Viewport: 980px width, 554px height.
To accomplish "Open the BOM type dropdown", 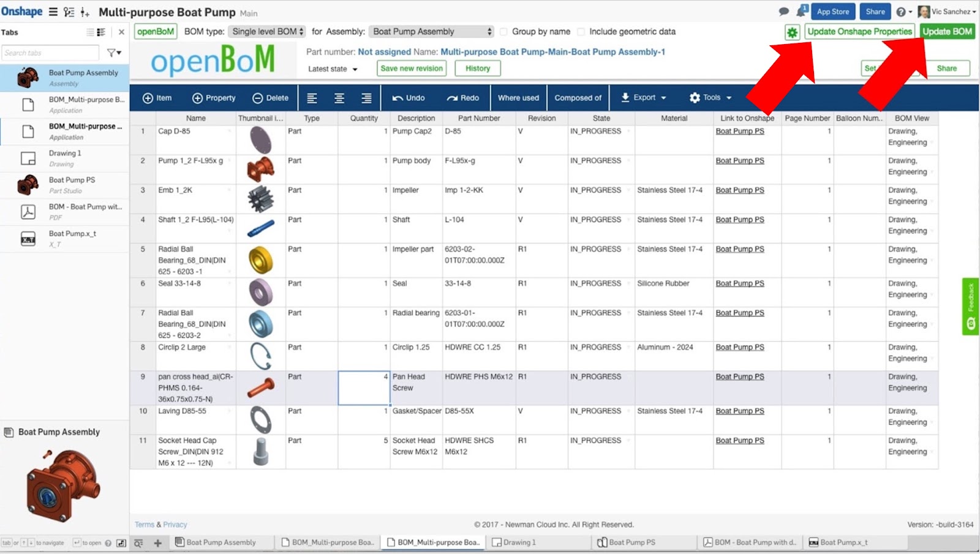I will [266, 32].
